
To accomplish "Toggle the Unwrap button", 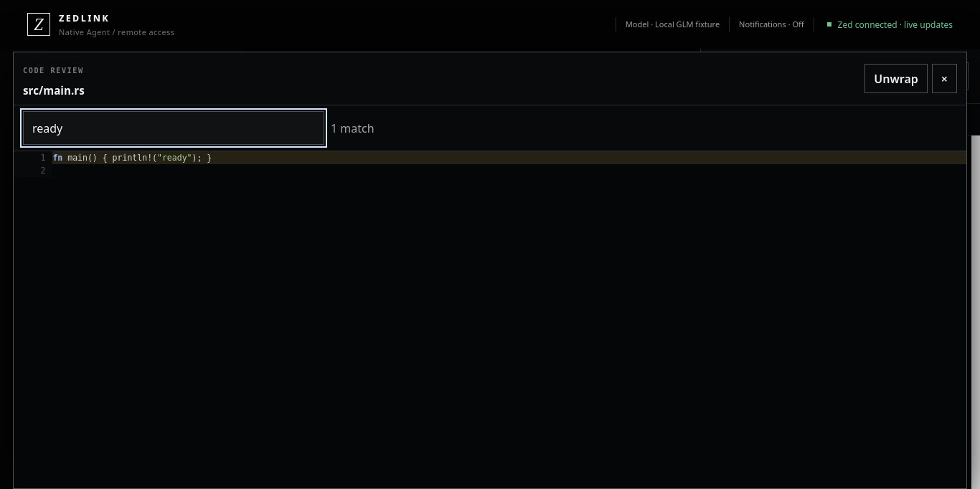I will [895, 79].
